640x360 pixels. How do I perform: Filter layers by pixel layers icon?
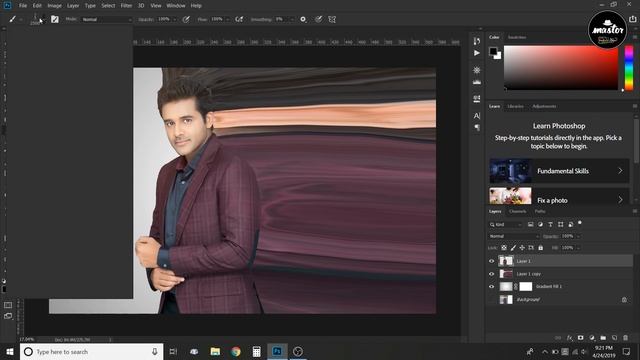click(x=530, y=224)
